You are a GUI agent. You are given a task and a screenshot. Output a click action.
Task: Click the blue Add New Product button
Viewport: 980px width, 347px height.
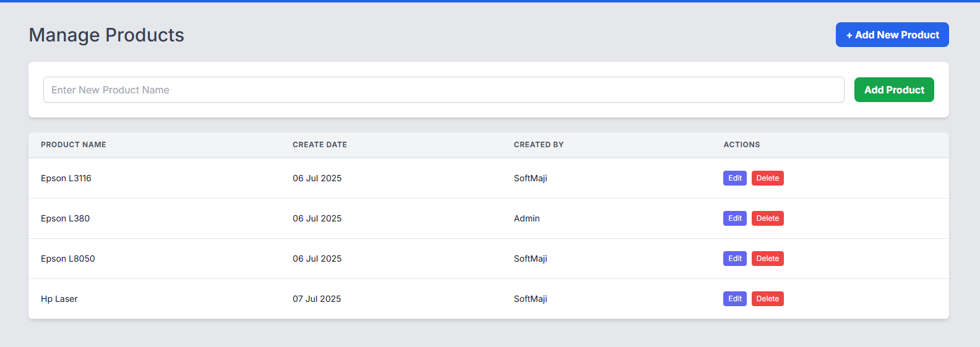(x=892, y=35)
